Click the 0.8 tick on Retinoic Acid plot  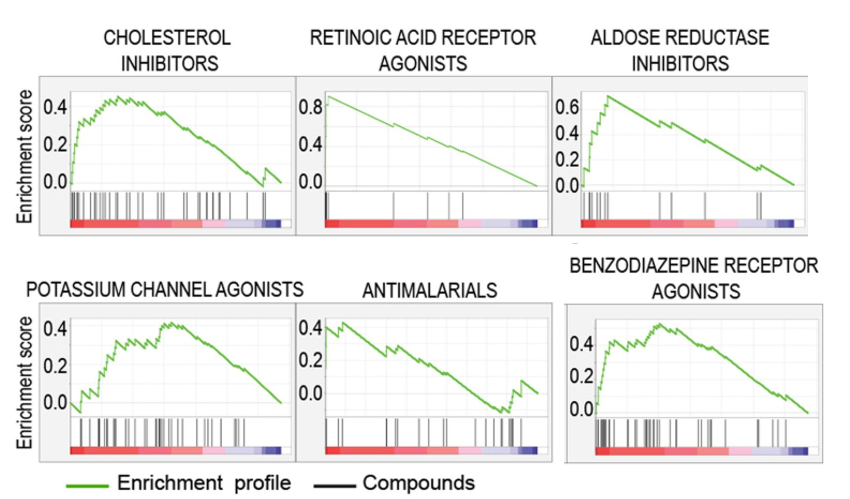(309, 105)
